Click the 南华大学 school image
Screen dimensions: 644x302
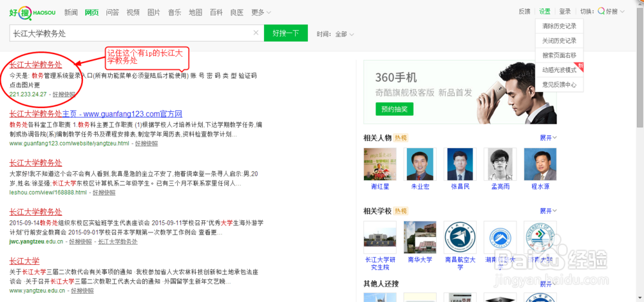pos(420,237)
